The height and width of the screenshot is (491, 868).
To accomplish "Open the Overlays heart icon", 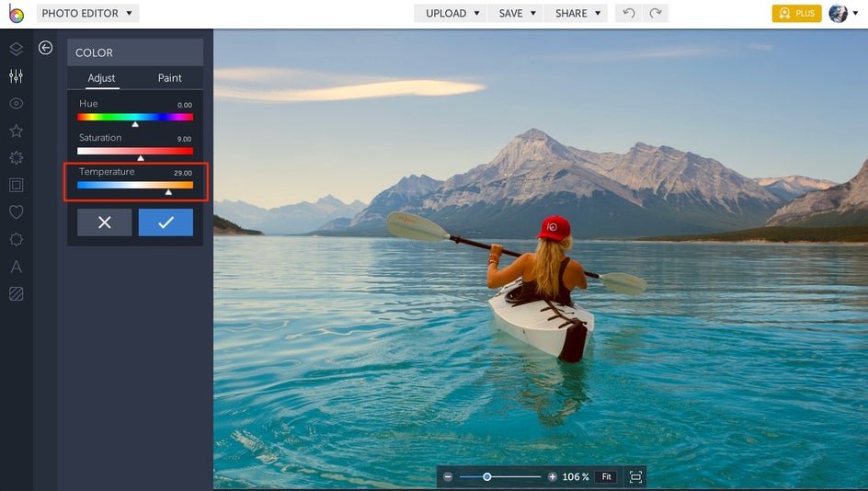I will pos(16,212).
